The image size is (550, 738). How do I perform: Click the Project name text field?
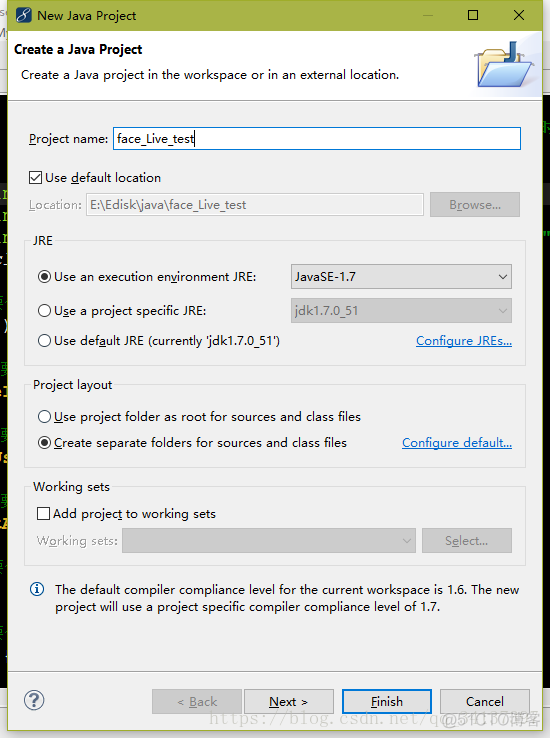click(317, 138)
